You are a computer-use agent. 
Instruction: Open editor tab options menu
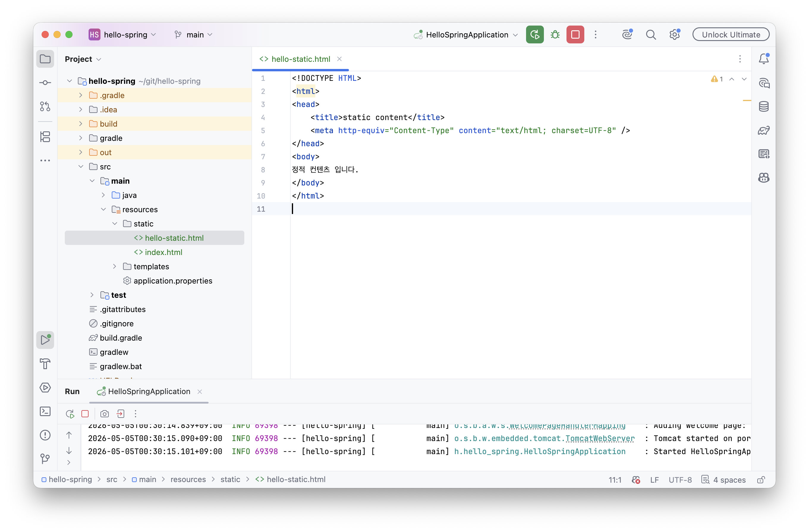coord(740,59)
